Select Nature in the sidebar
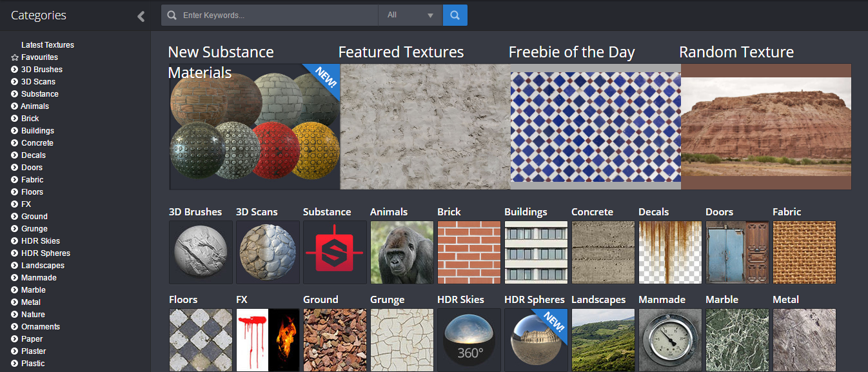Viewport: 868px width, 372px height. click(33, 315)
